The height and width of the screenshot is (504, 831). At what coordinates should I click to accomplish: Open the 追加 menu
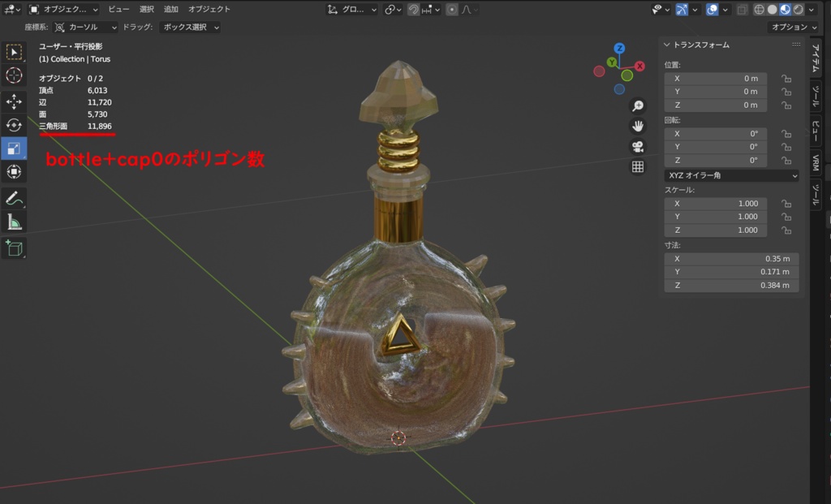[170, 10]
